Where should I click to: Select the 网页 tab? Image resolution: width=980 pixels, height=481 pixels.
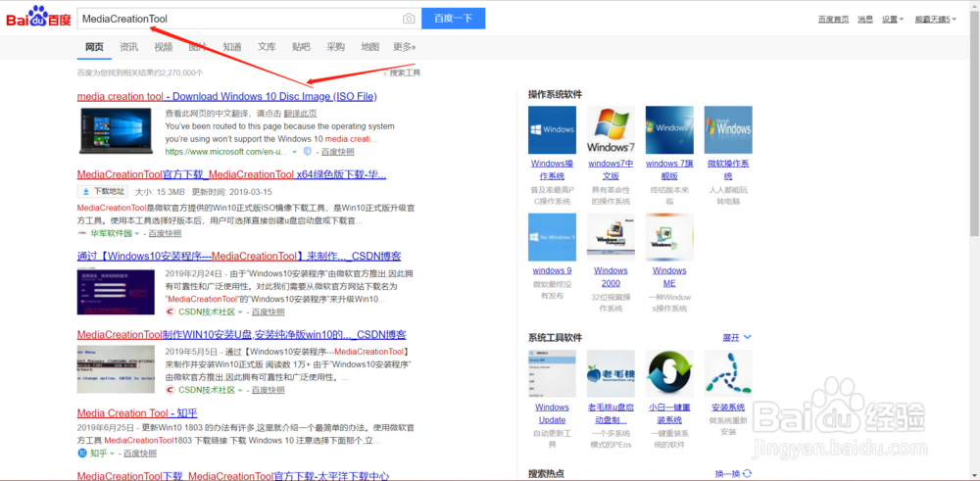pos(94,47)
